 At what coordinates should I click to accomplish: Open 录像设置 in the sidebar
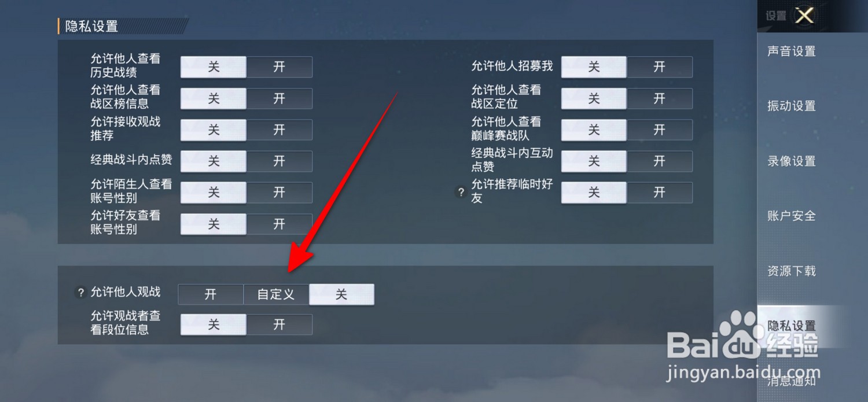[x=791, y=161]
